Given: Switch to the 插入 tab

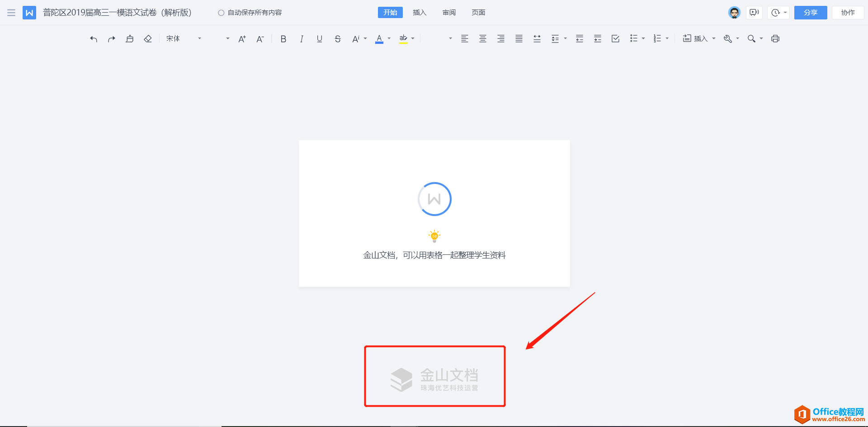Looking at the screenshot, I should point(420,13).
